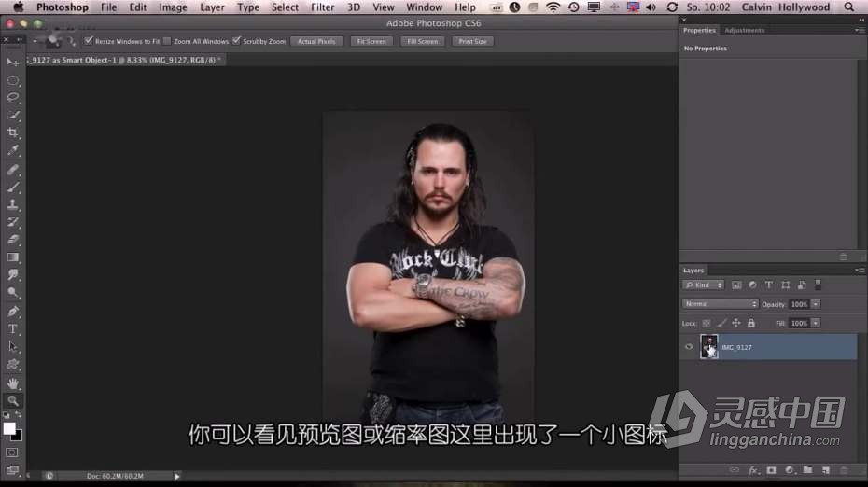868x487 pixels.
Task: Lock layer position
Action: 736,323
